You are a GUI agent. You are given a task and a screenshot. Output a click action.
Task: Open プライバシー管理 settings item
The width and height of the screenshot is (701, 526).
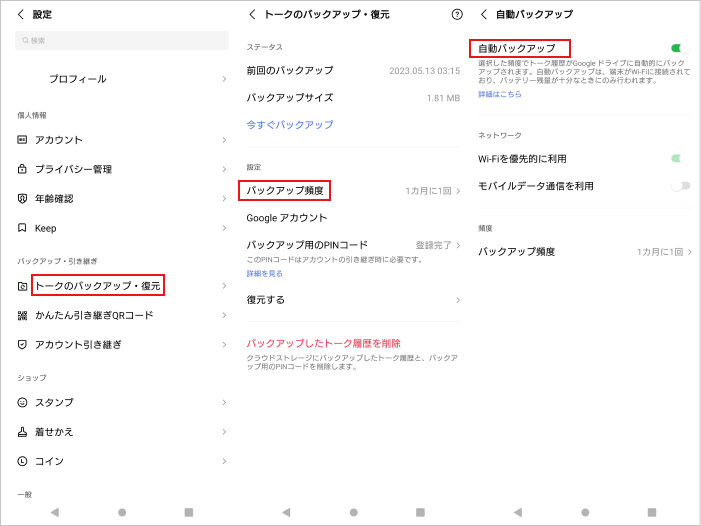[73, 169]
